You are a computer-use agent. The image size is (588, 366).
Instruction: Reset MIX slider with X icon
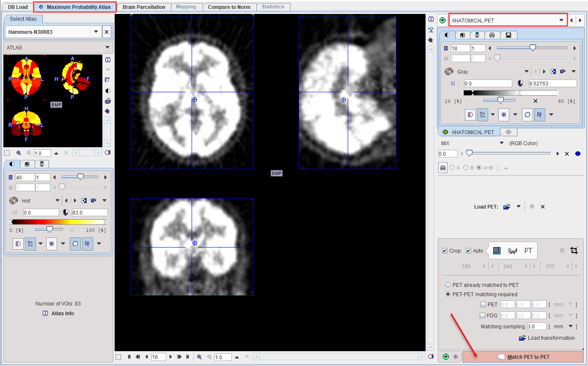(x=567, y=154)
